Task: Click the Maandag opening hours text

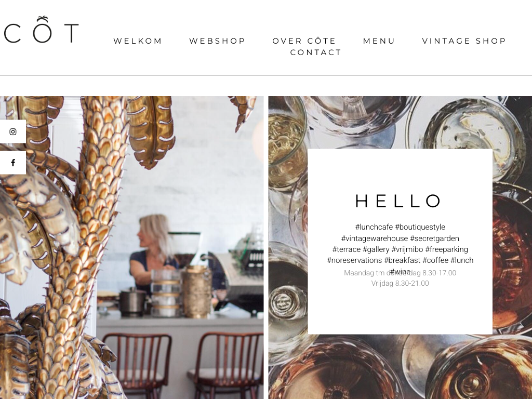Action: coord(400,273)
